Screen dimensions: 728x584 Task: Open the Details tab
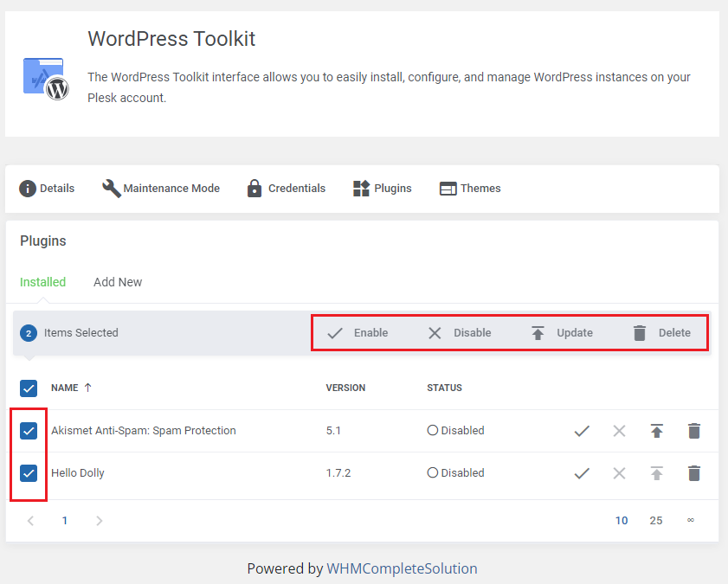47,189
